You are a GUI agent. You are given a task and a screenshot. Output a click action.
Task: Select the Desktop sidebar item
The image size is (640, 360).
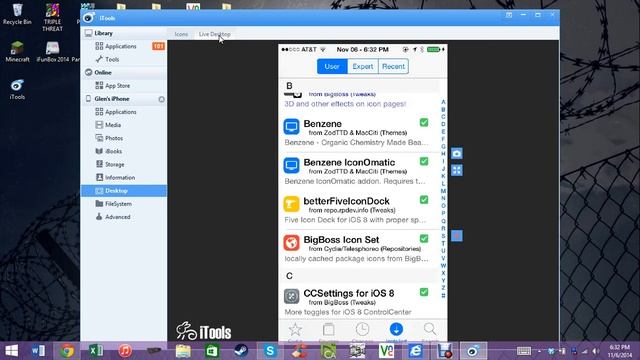point(124,191)
